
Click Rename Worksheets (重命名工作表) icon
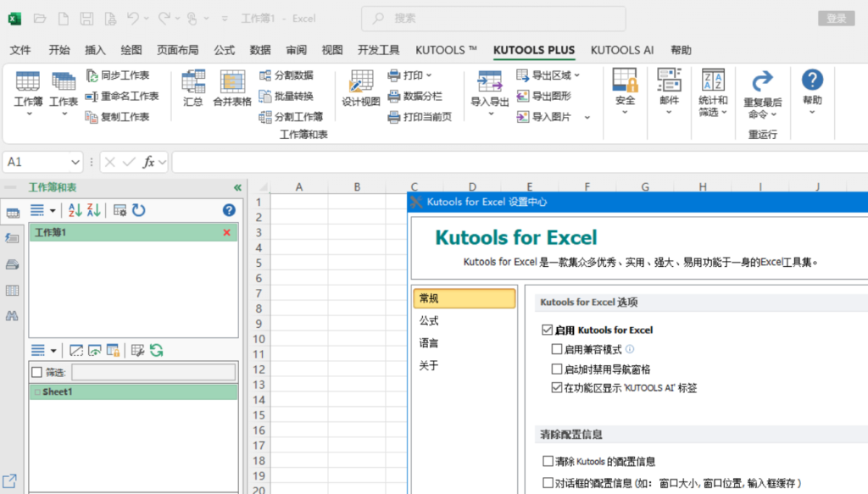(92, 97)
